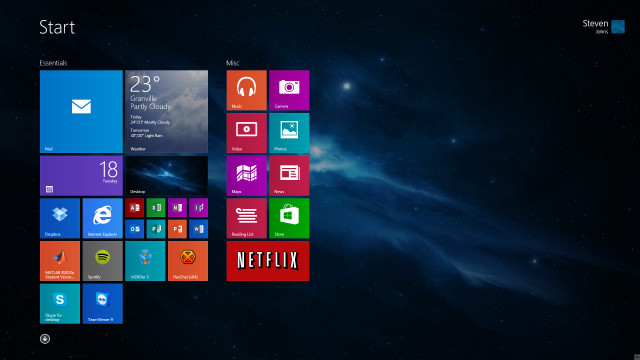This screenshot has height=360, width=640.
Task: Show all apps with down arrow
Action: pos(45,339)
